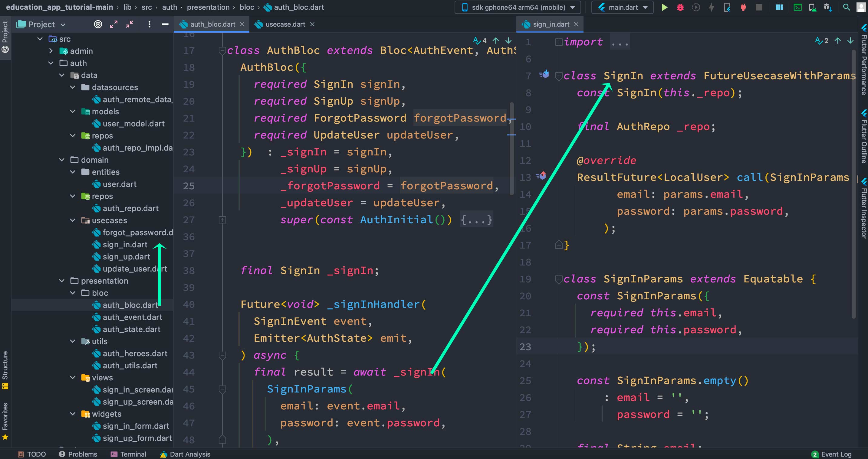Screen dimensions: 868x459
Task: Click gutter override icon on line 13
Action: coord(541,175)
